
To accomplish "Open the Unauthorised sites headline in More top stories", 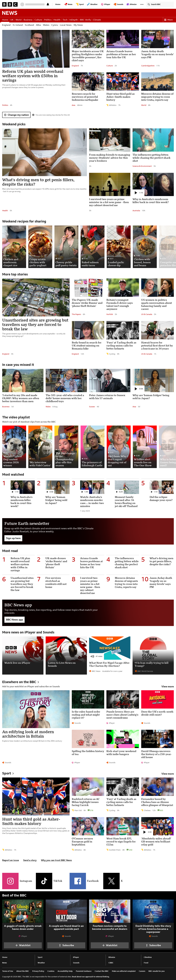I will click(35, 325).
